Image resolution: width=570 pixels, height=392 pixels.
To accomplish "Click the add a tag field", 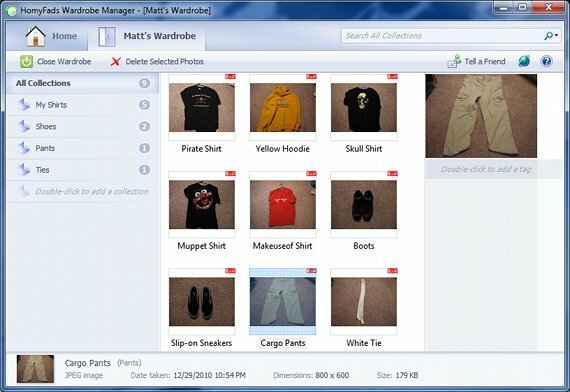I will coord(486,169).
